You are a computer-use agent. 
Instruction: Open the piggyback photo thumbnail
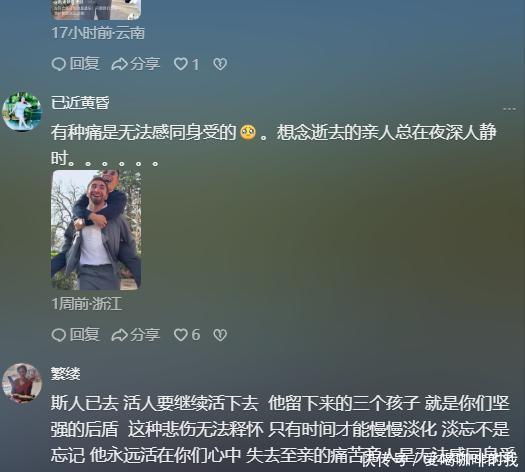click(x=96, y=230)
